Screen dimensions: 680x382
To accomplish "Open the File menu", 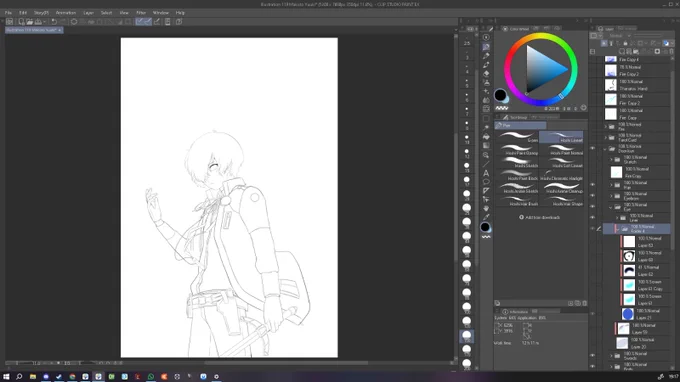I will point(8,13).
